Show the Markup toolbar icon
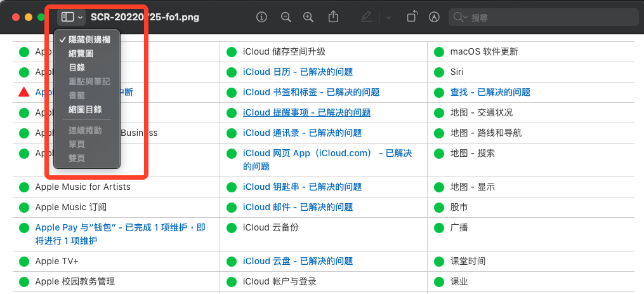Screen dimensions: 644x294 (435, 17)
